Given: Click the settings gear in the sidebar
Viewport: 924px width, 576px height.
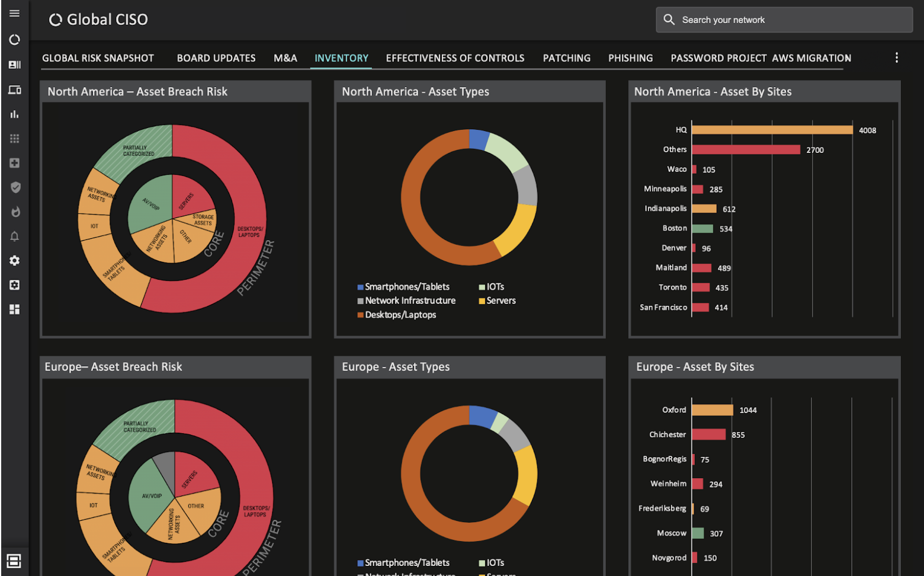Looking at the screenshot, I should (x=14, y=261).
